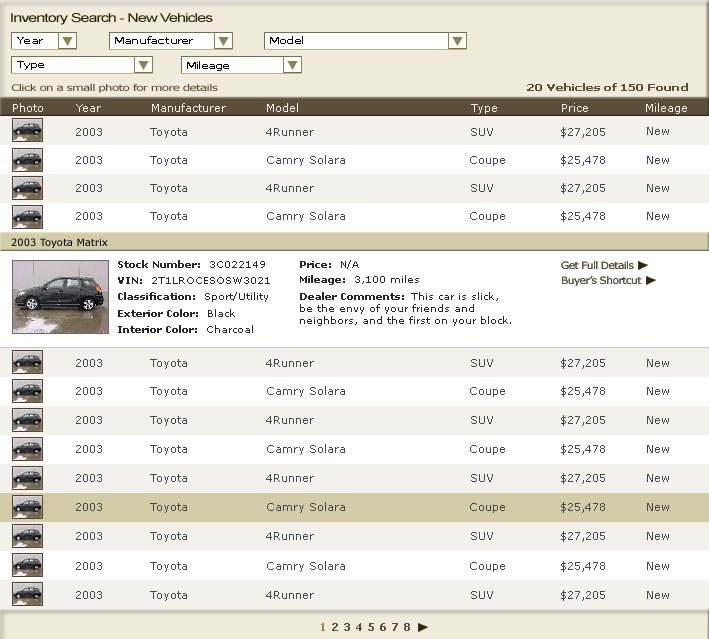Open the Mileage dropdown
This screenshot has height=639, width=709.
click(241, 65)
